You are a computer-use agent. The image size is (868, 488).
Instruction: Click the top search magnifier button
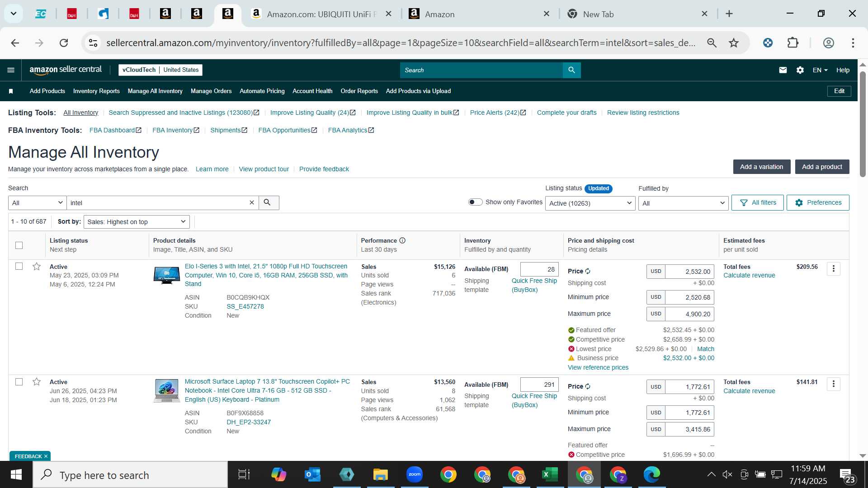coord(571,70)
